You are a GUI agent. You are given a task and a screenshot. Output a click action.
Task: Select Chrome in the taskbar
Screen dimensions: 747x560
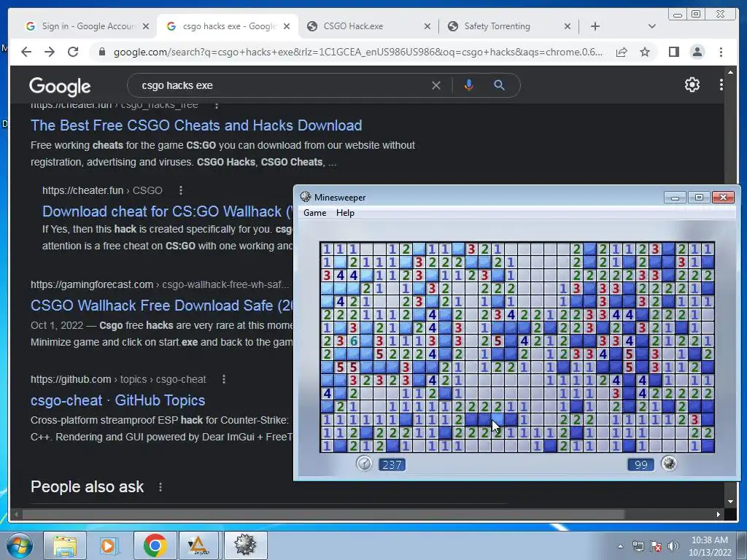tap(155, 545)
